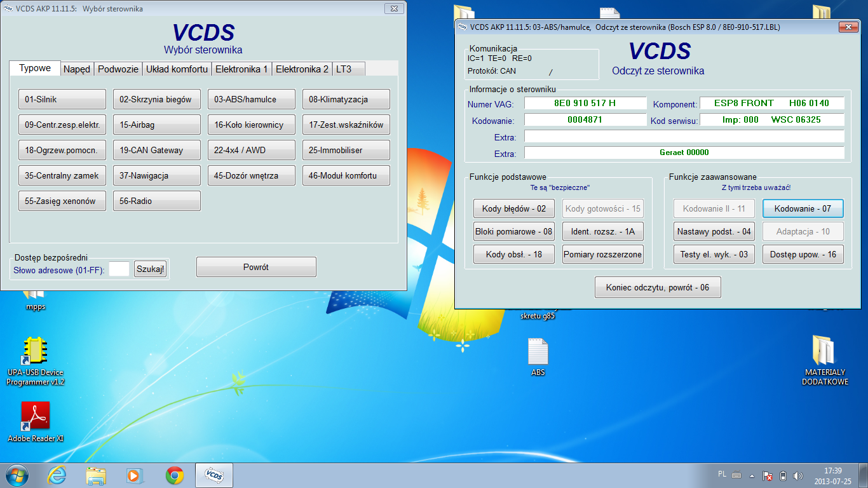Choose 35-Centralny zamek controller
Viewport: 868px width, 488px height.
point(62,175)
